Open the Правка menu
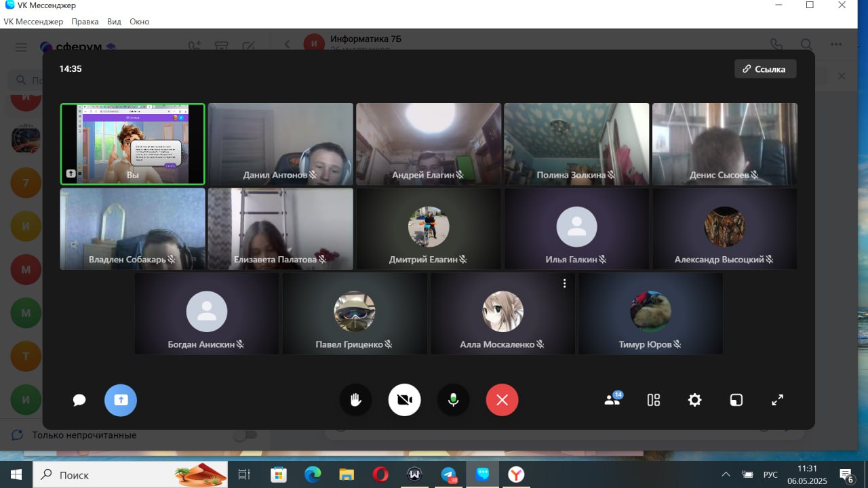 pos(85,22)
